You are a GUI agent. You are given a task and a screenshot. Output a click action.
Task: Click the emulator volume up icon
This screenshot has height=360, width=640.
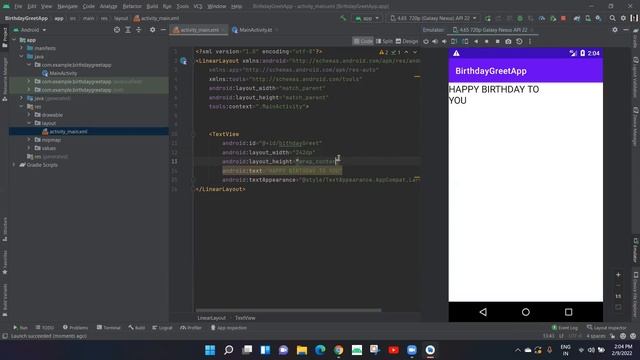pos(435,42)
